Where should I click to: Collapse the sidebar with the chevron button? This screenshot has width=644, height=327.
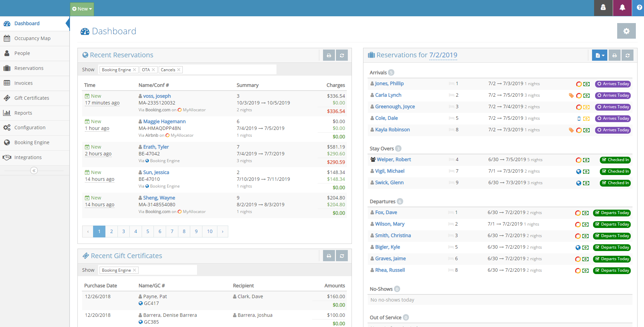click(34, 171)
